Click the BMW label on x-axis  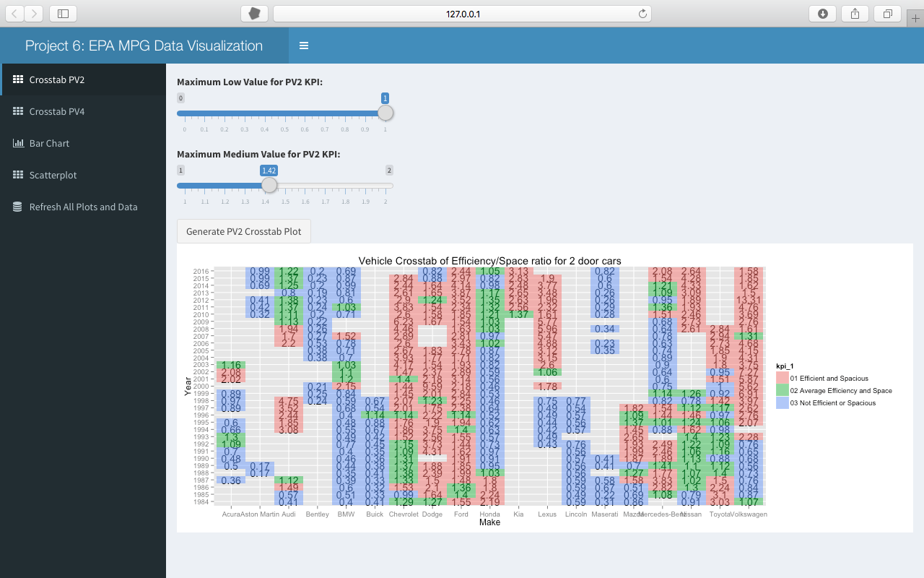(x=346, y=514)
